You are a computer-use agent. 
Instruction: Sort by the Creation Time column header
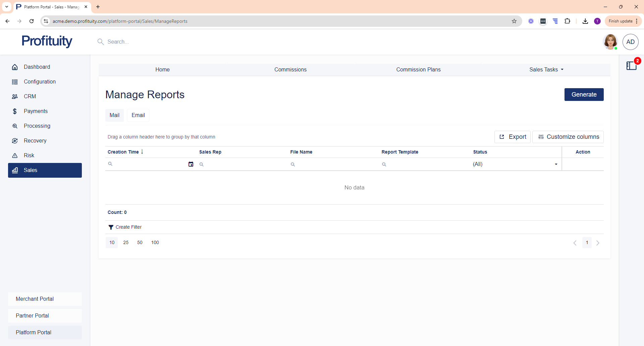[123, 152]
